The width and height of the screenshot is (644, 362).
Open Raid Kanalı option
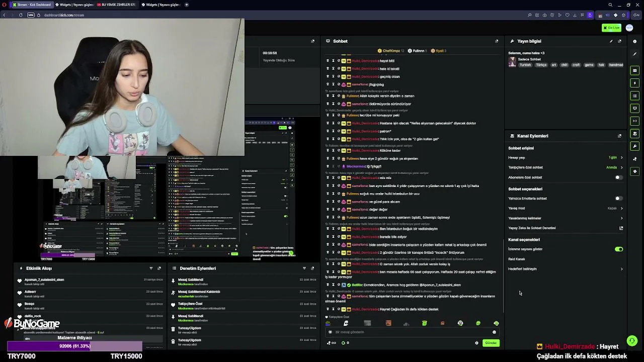coord(516,259)
